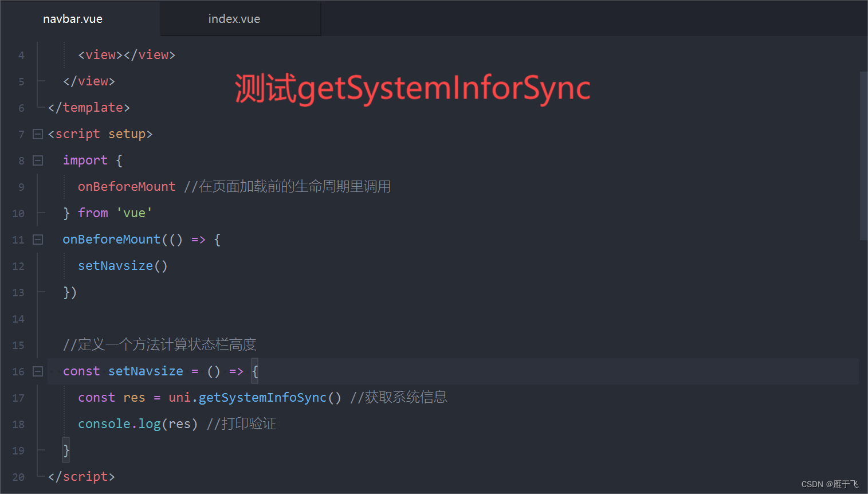868x494 pixels.
Task: Click the comment '//在页面加载前的生命周期里调用'
Action: point(288,187)
